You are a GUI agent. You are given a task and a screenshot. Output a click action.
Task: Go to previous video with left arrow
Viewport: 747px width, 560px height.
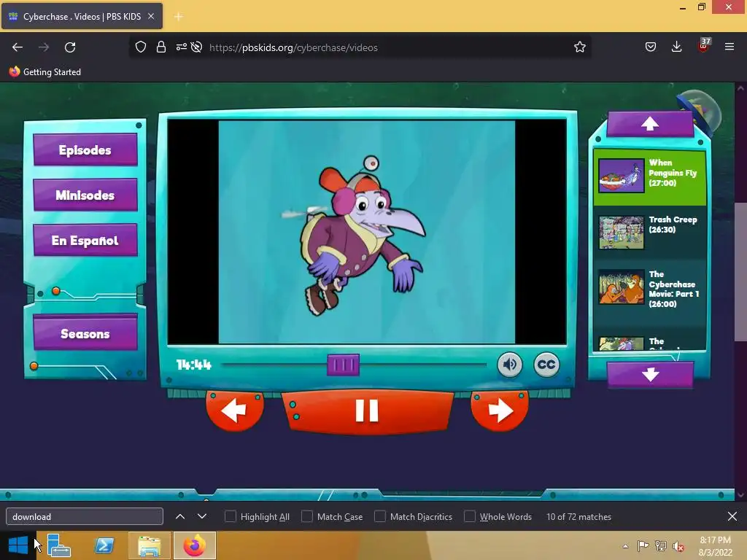(x=234, y=411)
